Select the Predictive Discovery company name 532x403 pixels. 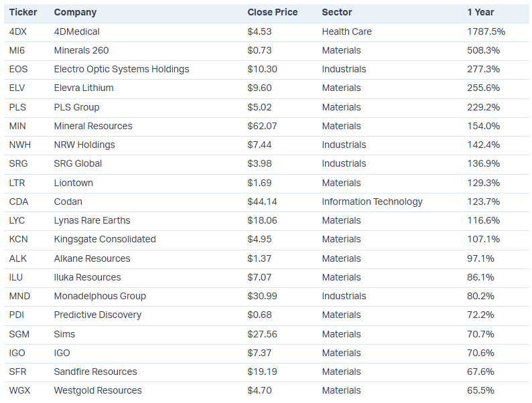98,315
